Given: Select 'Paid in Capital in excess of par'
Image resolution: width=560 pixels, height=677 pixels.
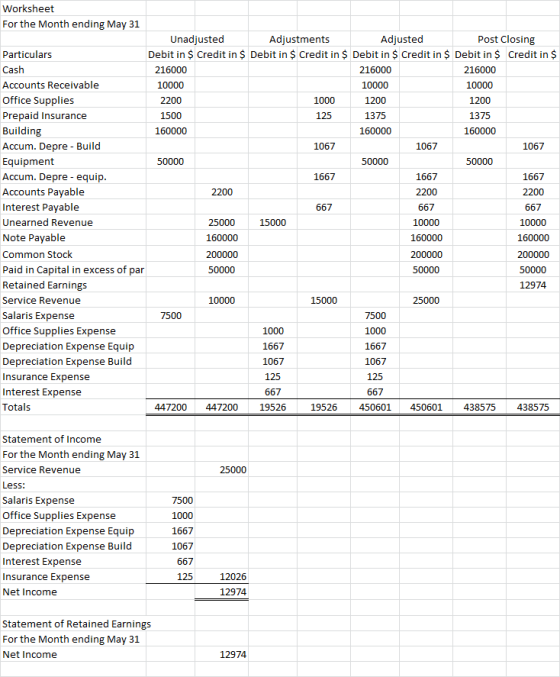Looking at the screenshot, I should [73, 270].
